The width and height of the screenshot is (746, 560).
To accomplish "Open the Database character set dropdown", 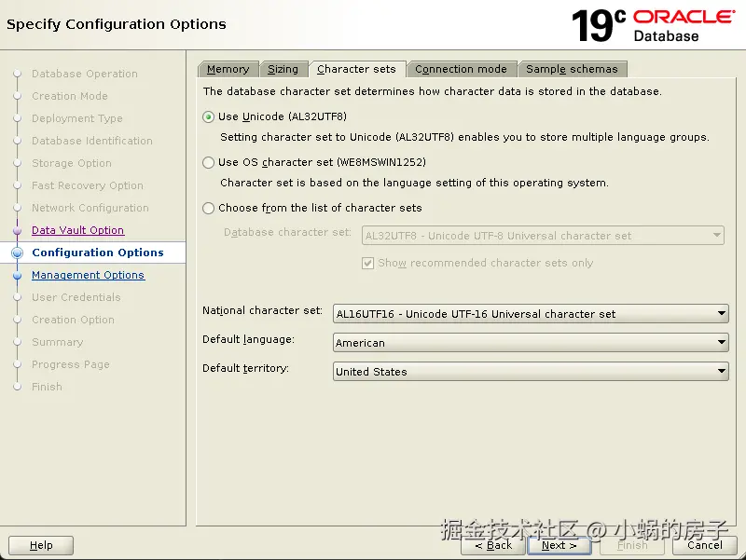I will click(543, 236).
